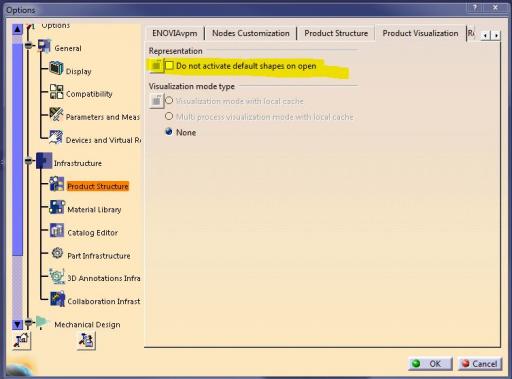Click the tree vertical scrollbar thumb
This screenshot has height=379, width=512.
(17, 149)
